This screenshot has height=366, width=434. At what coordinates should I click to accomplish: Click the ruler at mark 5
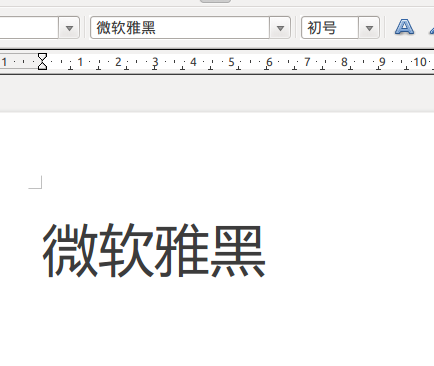(x=231, y=62)
